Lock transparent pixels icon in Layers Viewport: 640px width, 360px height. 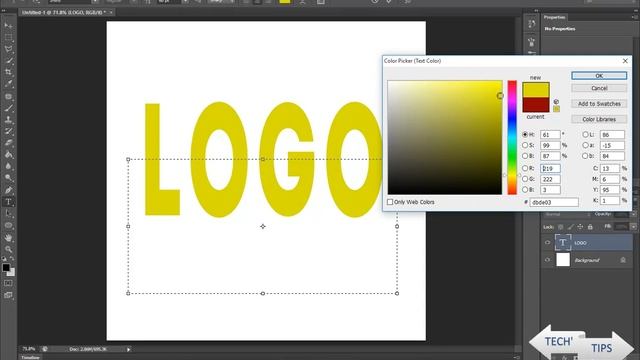tap(561, 227)
